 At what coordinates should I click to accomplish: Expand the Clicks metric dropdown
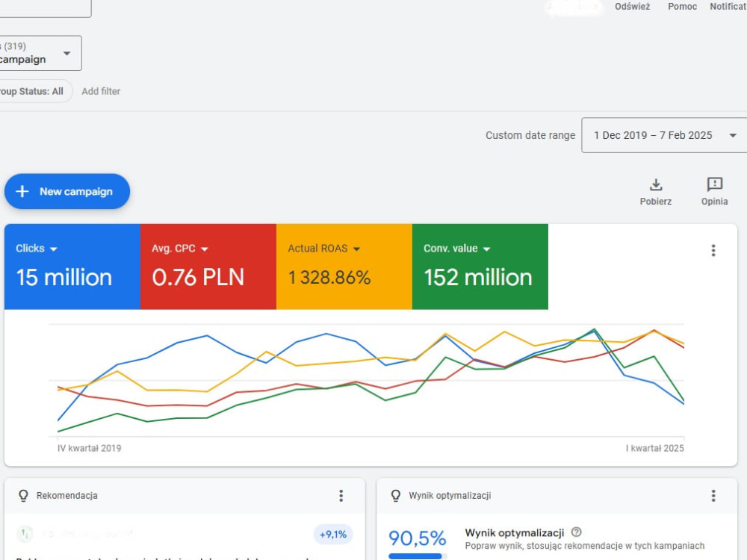click(53, 249)
